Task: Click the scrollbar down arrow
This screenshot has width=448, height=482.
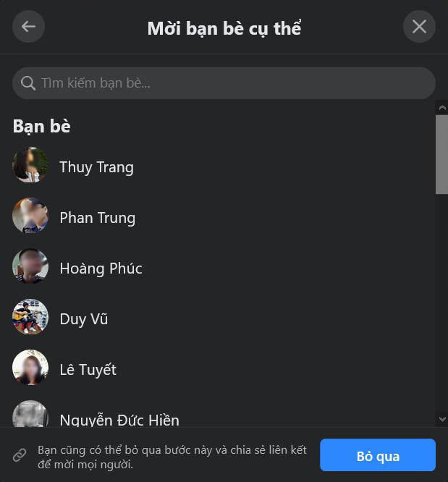Action: [x=442, y=419]
